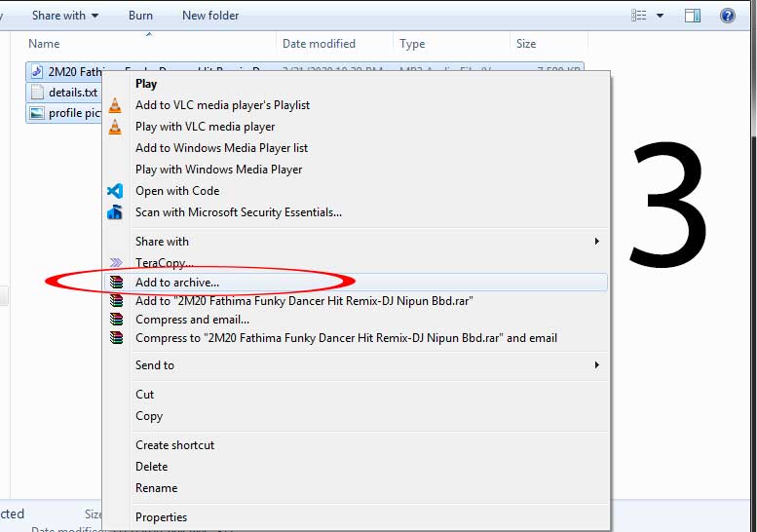
Task: Choose Open with Code
Action: tap(177, 191)
